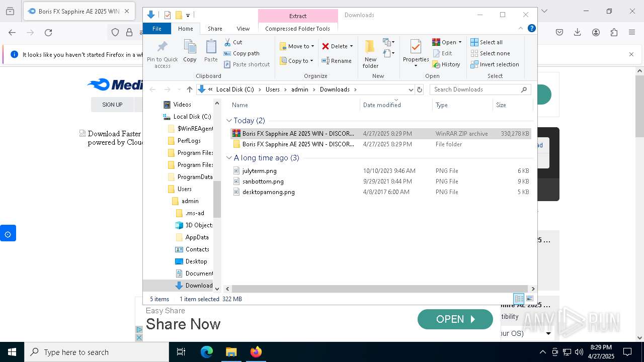Open Explorer Help icon

pos(531,28)
